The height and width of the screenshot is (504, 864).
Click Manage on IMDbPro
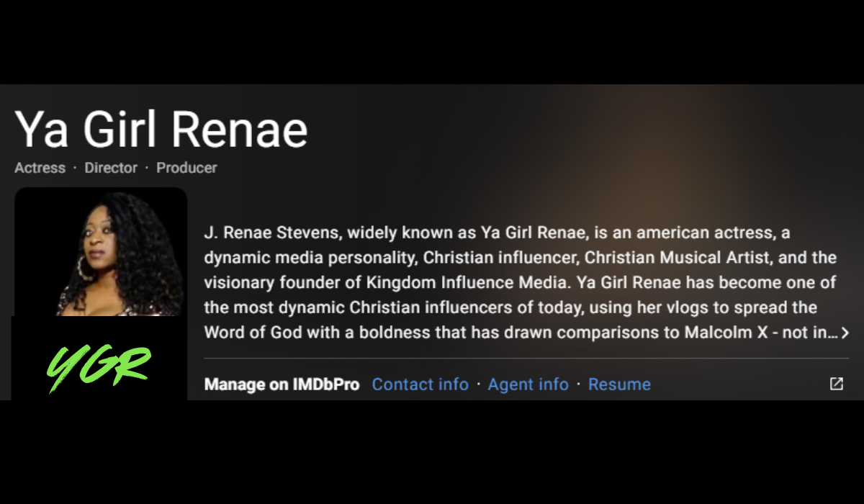[282, 384]
